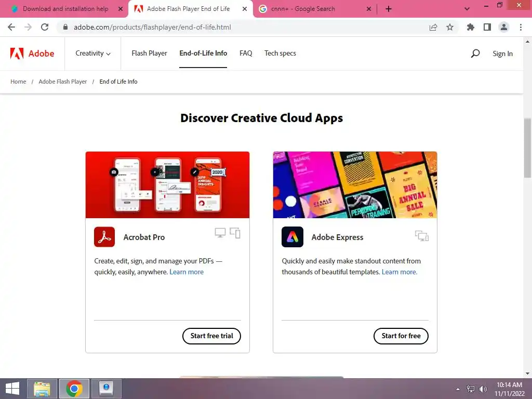
Task: Click the padlock site info icon
Action: (65, 27)
